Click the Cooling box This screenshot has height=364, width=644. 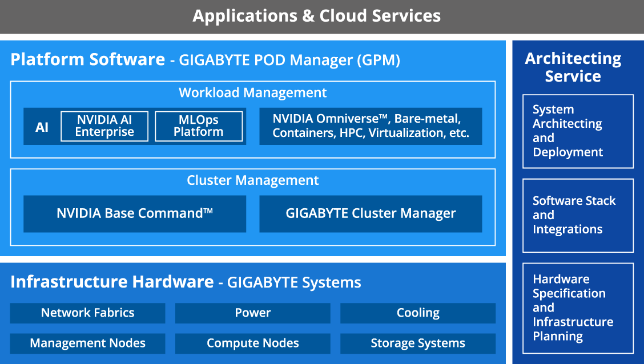[x=418, y=313]
